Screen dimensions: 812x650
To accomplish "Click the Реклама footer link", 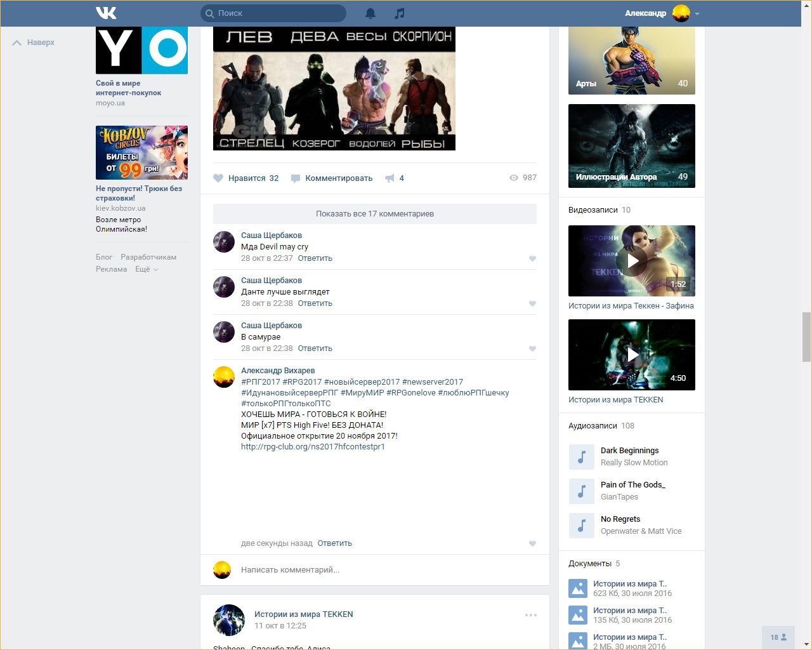I will [112, 269].
